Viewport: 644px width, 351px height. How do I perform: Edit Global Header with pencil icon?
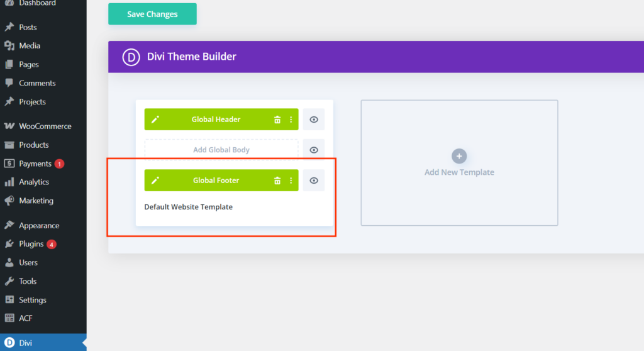[x=155, y=120]
